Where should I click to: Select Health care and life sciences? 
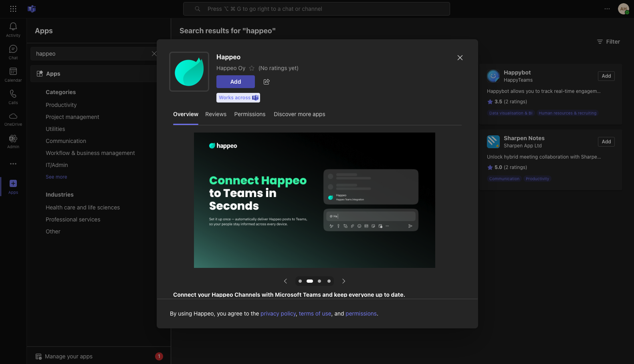[x=83, y=207]
